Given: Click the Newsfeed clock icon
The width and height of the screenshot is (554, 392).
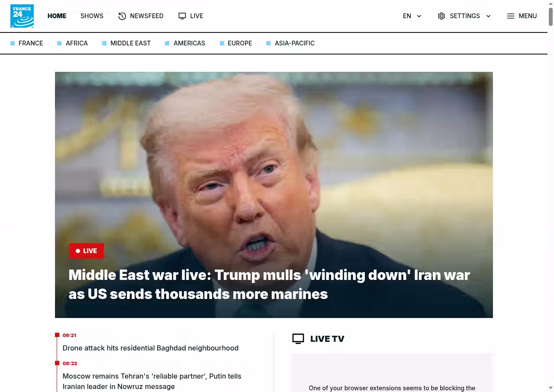Looking at the screenshot, I should (122, 16).
